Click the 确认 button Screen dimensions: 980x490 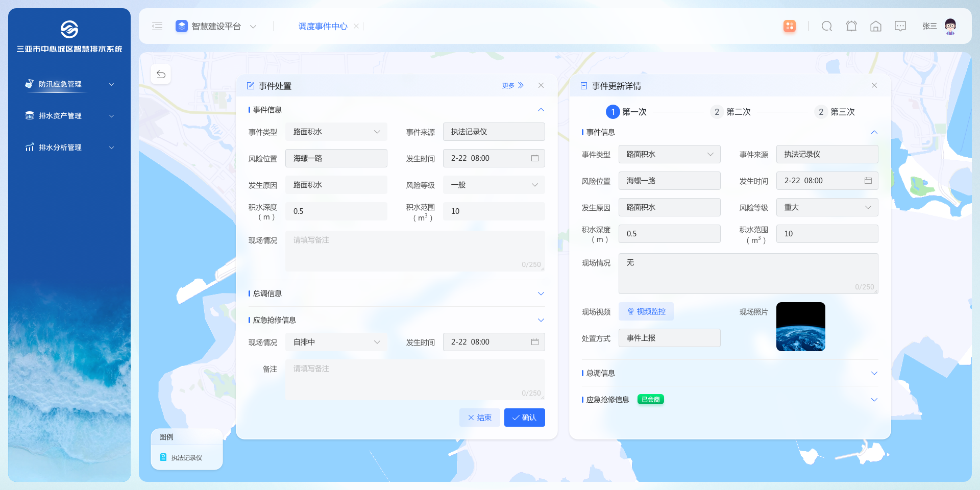(525, 418)
